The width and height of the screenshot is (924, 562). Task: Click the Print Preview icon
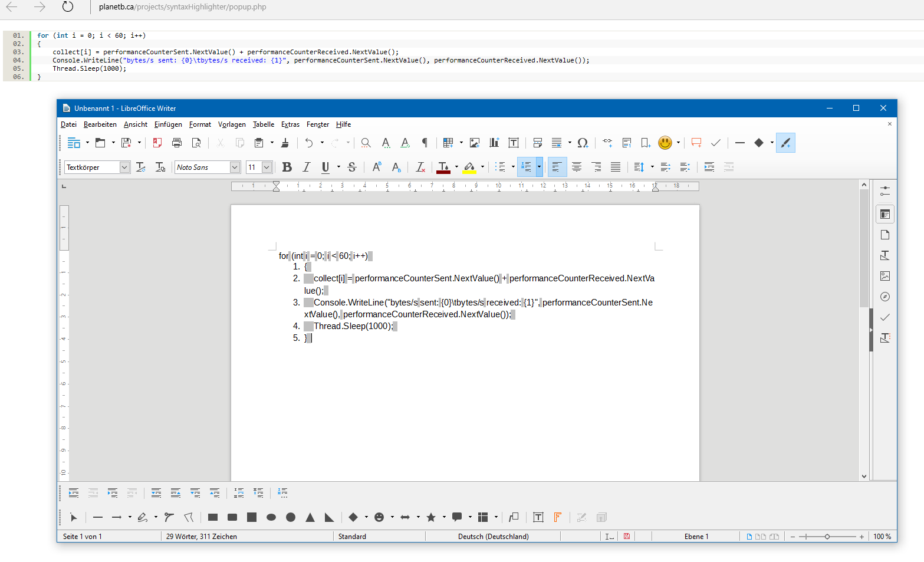coord(196,143)
